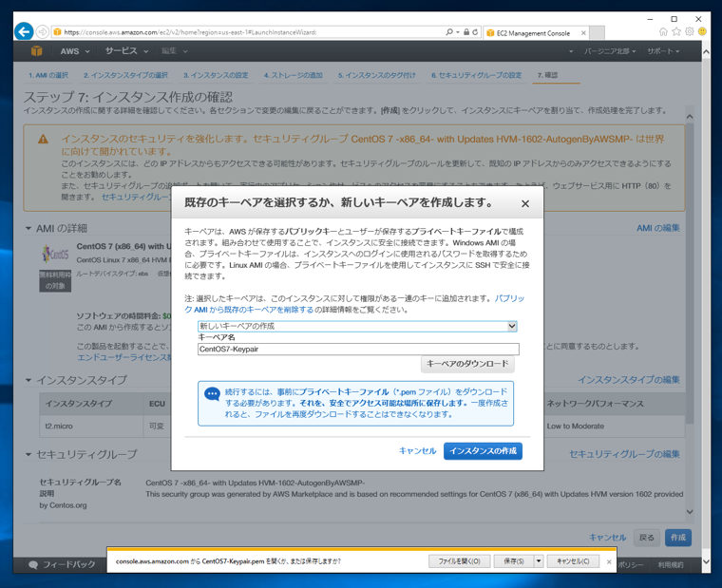Click the キーペア名 input field

pyautogui.click(x=358, y=349)
